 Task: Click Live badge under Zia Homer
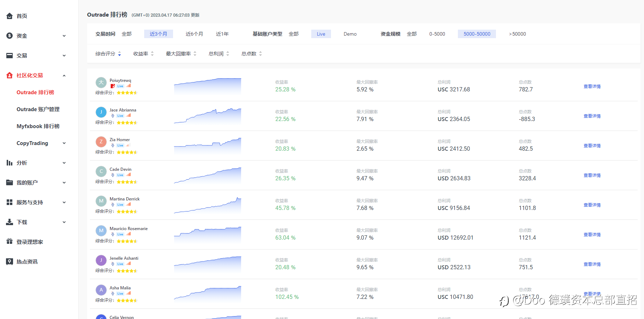tap(120, 145)
